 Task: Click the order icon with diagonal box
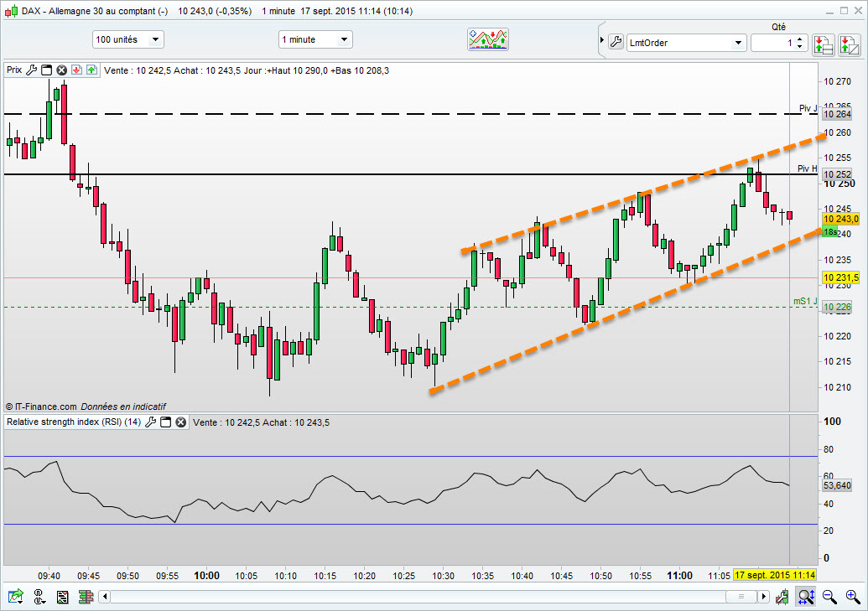click(850, 44)
